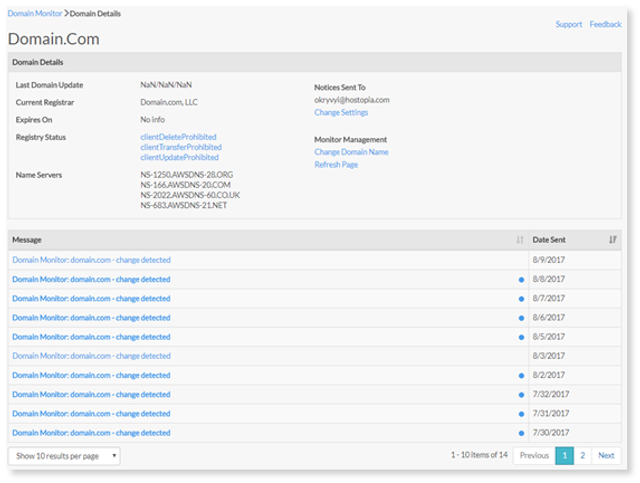This screenshot has height=483, width=640.
Task: Click the Previous pagination button
Action: (x=534, y=455)
